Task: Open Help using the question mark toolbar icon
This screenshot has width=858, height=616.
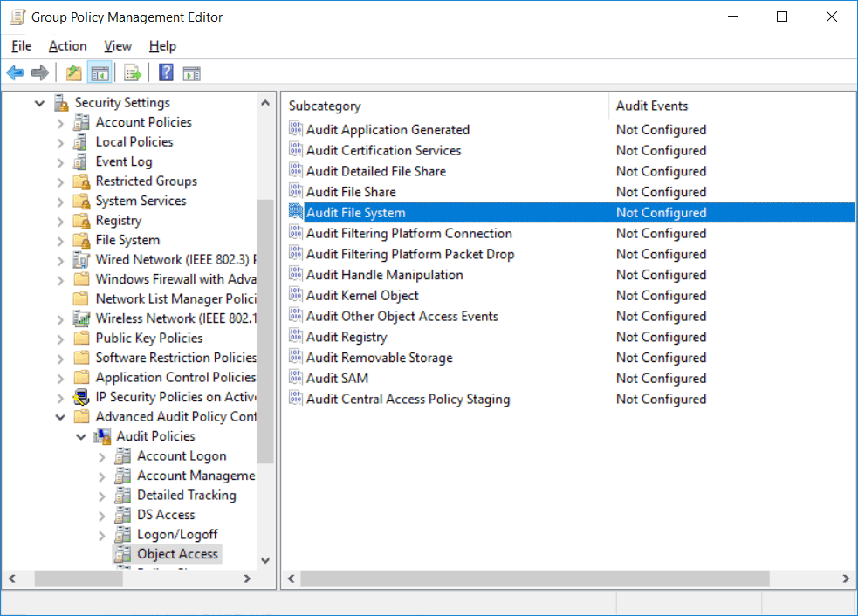Action: 165,72
